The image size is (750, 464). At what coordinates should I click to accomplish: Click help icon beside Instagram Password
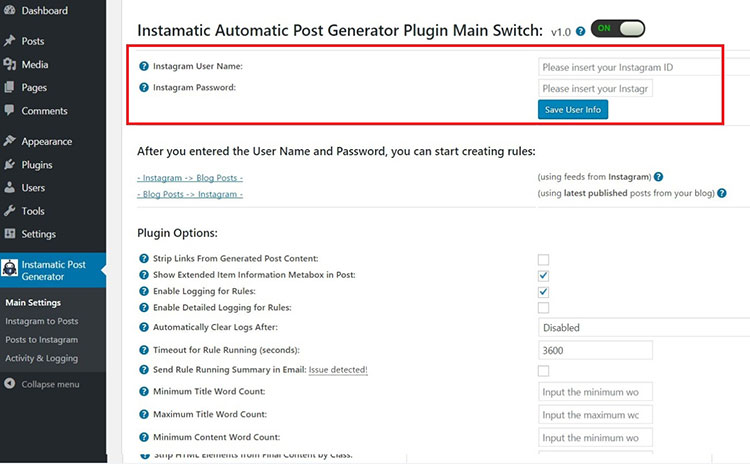tap(143, 88)
